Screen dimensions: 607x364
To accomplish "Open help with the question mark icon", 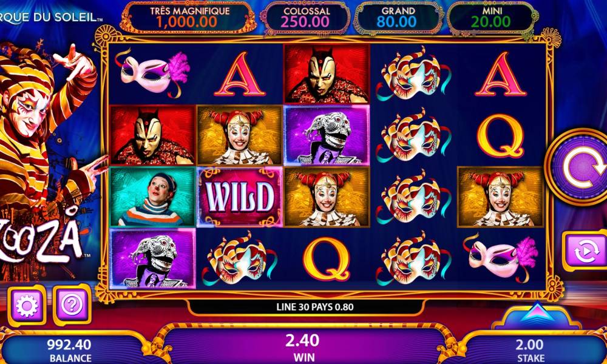I will click(72, 305).
